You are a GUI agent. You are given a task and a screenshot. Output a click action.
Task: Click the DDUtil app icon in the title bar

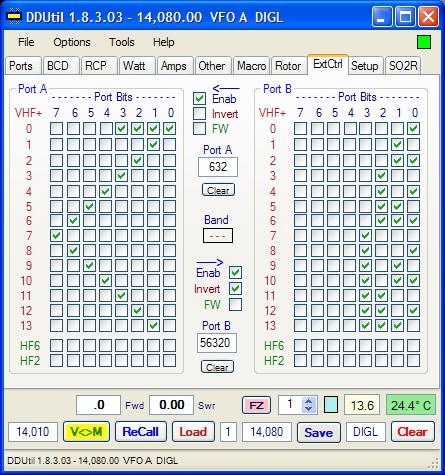(x=14, y=16)
